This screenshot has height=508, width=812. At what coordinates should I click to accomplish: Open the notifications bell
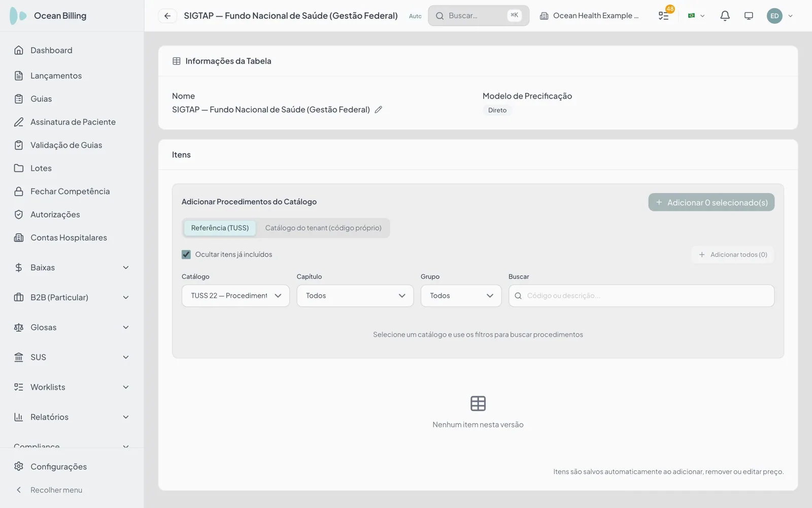[725, 16]
